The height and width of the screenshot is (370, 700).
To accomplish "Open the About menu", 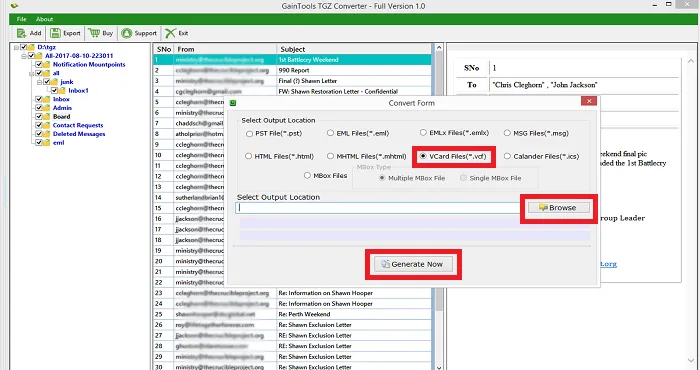I will (45, 19).
